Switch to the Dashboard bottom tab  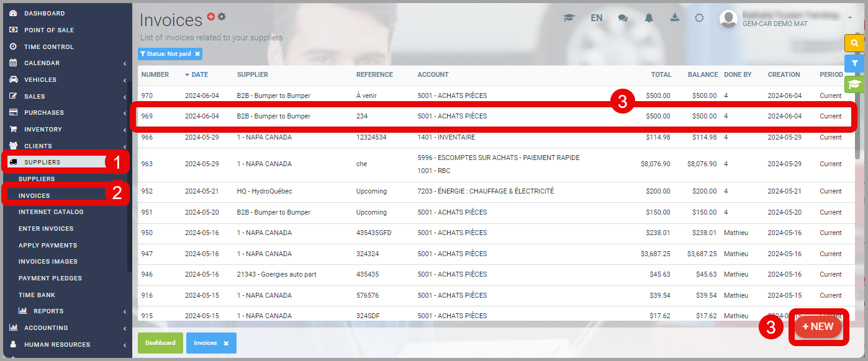point(160,342)
